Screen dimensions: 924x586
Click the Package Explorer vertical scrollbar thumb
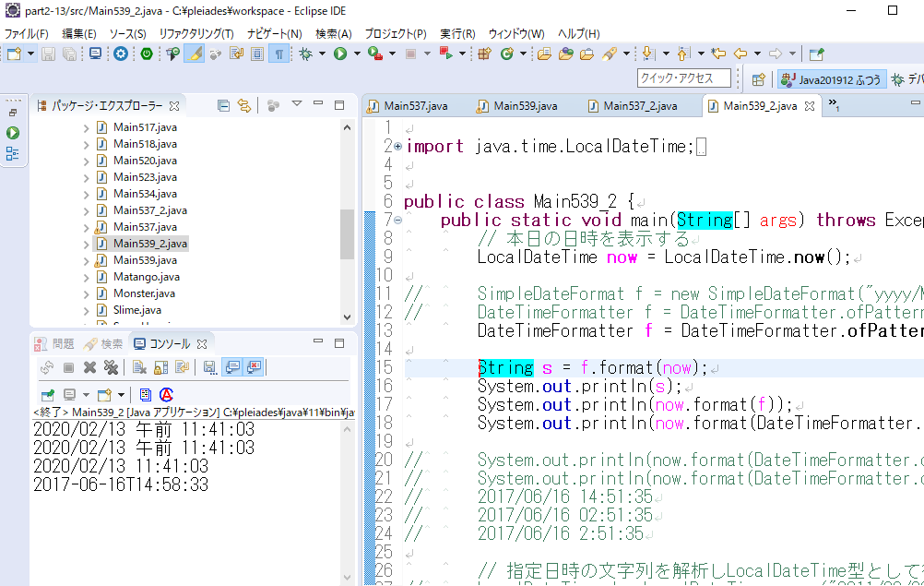click(347, 234)
